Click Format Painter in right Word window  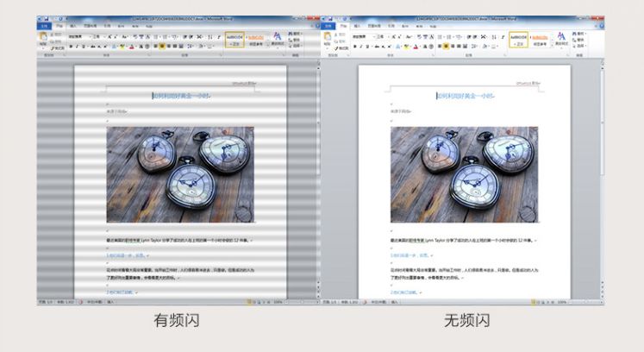tap(342, 48)
